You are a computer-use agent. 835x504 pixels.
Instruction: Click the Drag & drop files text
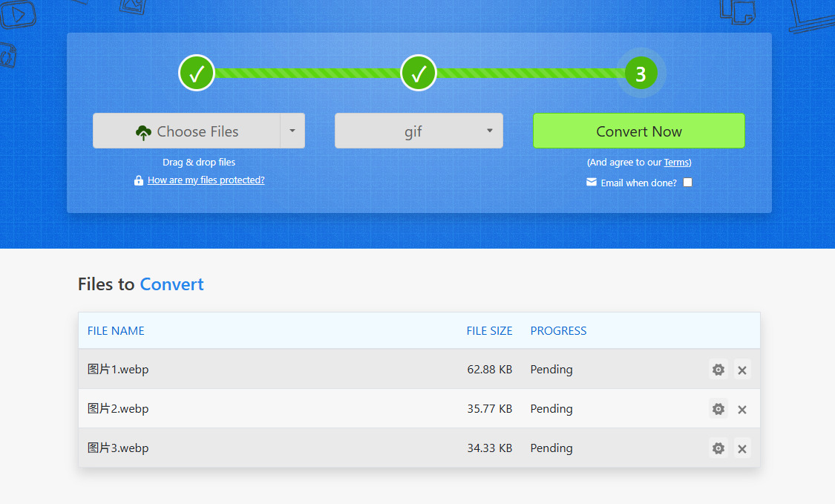click(199, 162)
